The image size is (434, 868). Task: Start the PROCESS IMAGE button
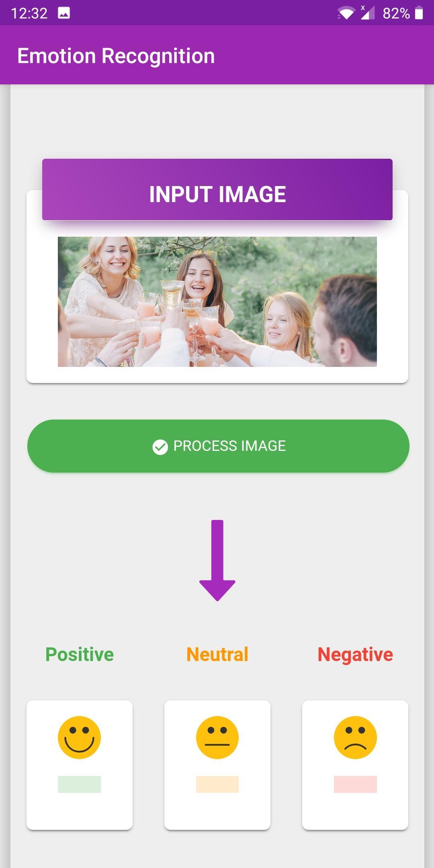[218, 446]
